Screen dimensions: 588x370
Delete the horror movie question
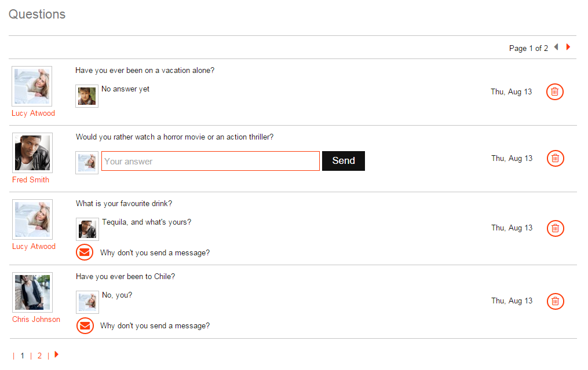556,158
